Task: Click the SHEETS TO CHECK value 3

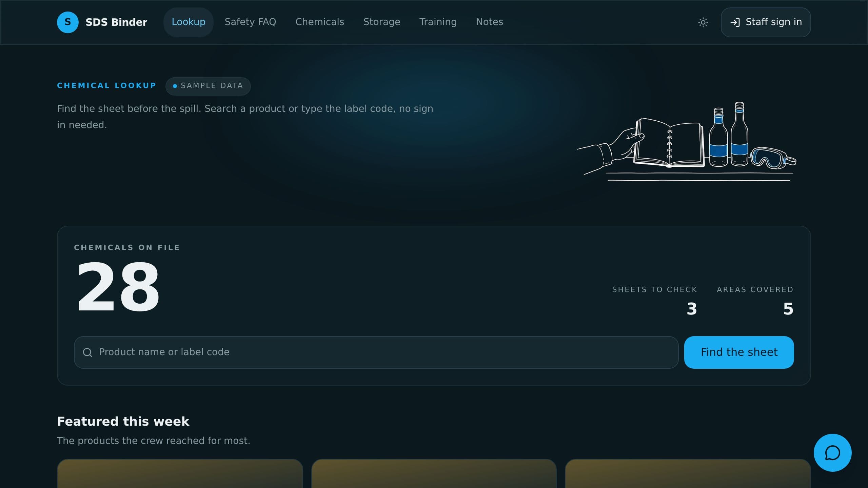Action: pos(692,309)
